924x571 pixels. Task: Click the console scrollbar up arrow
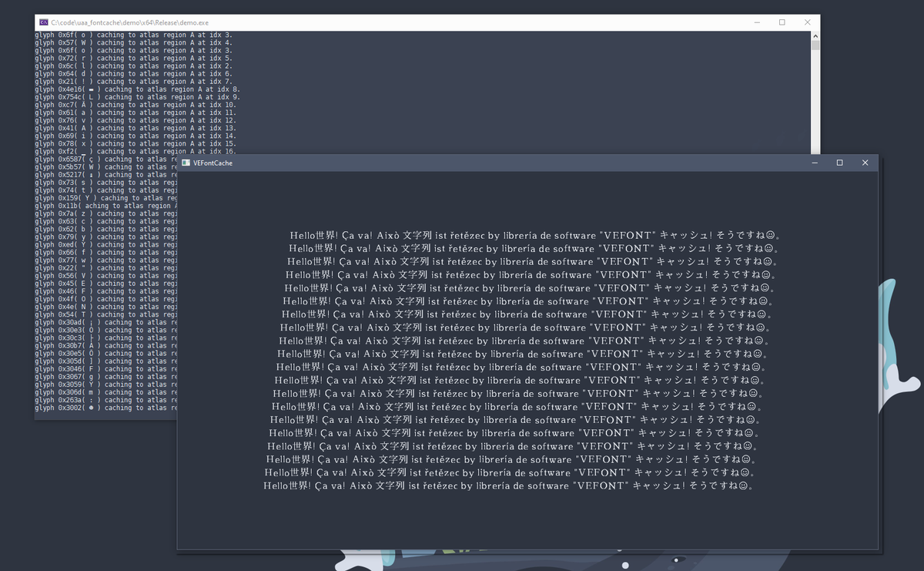tap(815, 35)
